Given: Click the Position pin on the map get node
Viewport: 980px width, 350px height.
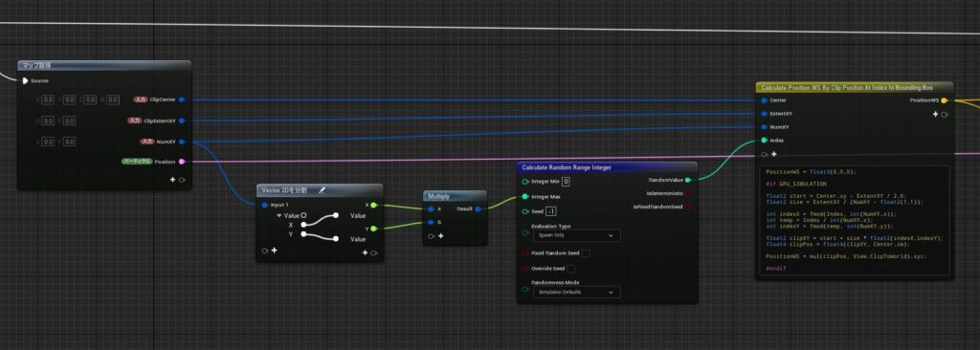Looking at the screenshot, I should 182,162.
